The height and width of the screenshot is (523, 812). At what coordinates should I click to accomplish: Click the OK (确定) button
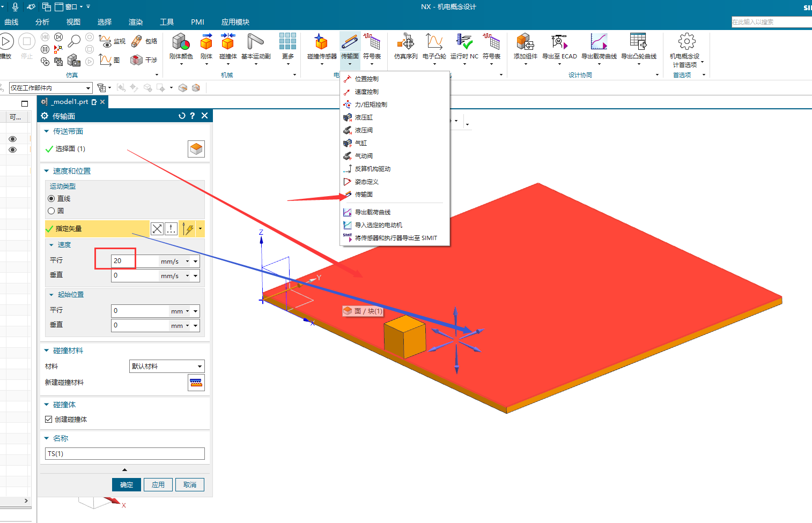click(x=127, y=485)
